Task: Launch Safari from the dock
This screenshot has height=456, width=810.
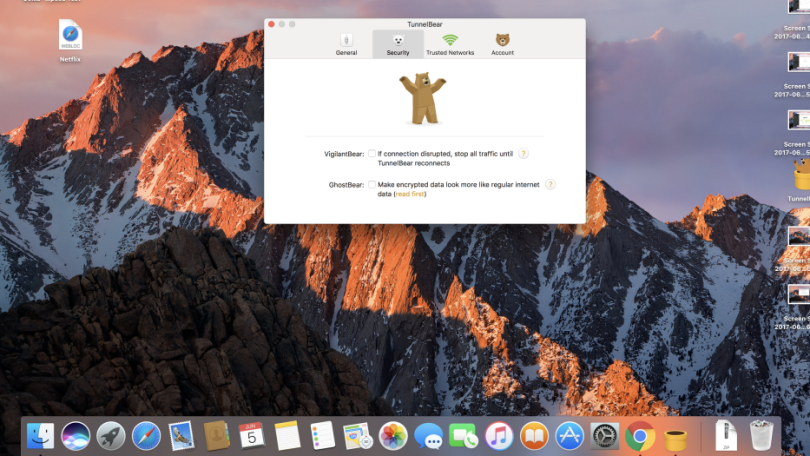Action: pos(146,436)
